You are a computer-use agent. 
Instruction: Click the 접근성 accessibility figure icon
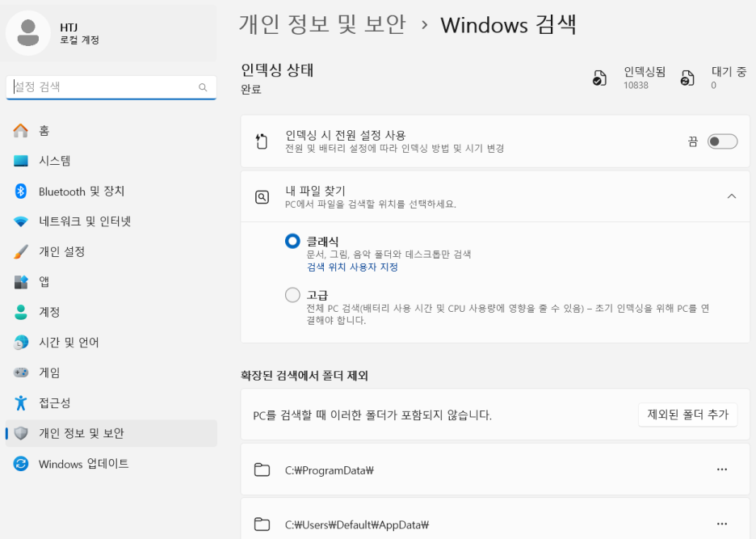click(21, 402)
